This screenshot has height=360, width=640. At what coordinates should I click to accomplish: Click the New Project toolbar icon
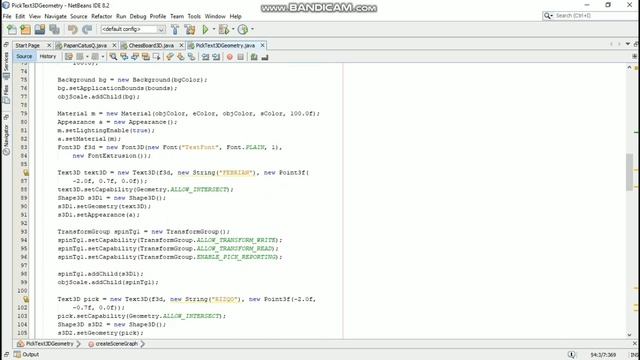pyautogui.click(x=25, y=29)
